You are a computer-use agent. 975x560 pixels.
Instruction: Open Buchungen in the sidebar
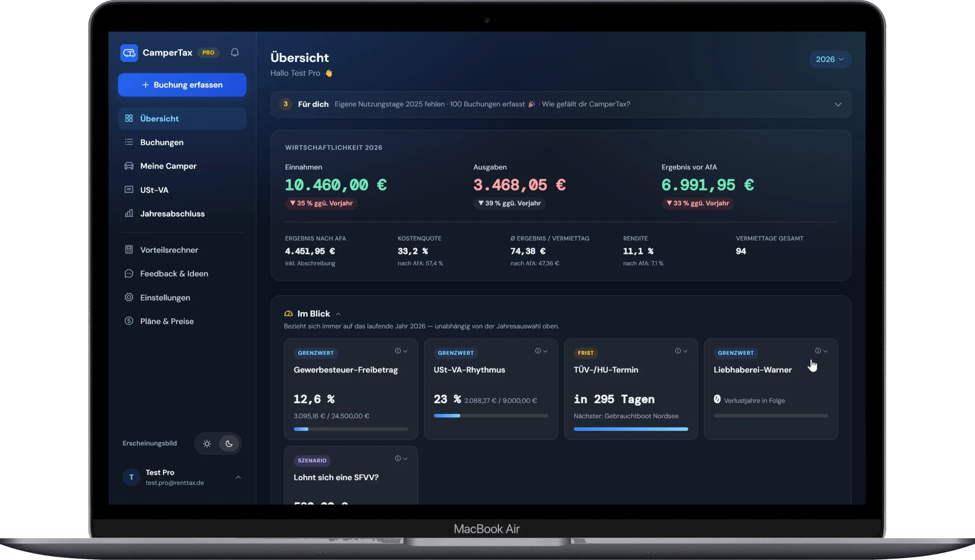click(182, 142)
